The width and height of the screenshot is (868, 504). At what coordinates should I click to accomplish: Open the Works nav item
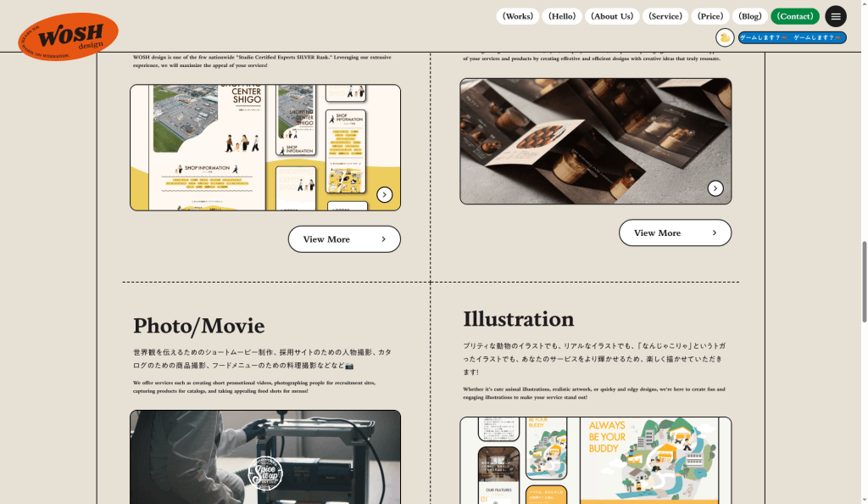tap(518, 16)
